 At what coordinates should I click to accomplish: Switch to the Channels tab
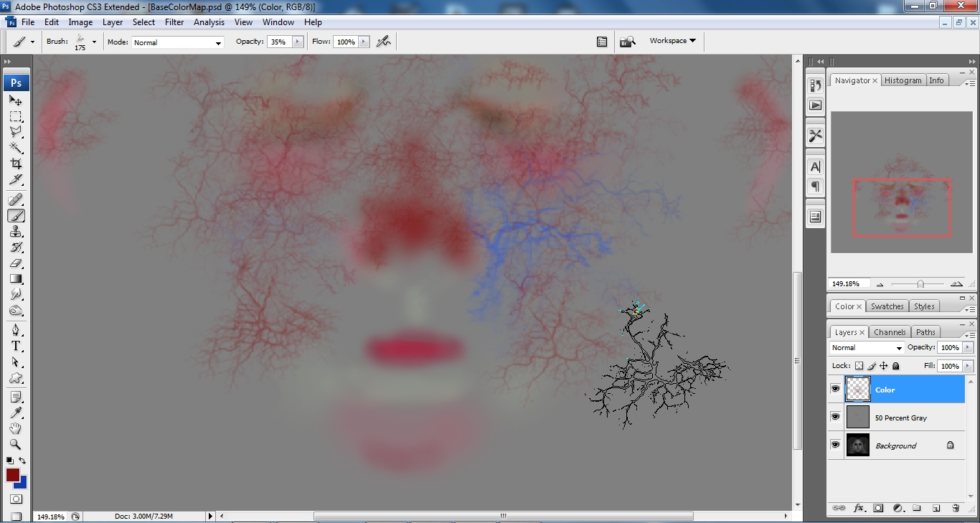[890, 332]
